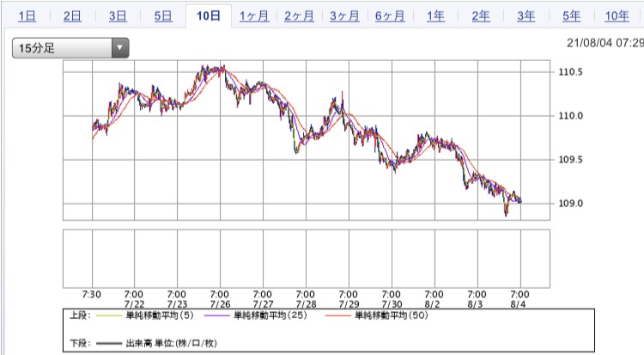Viewport: 644px width, 355px height.
Task: Switch to the 2日 time range tab
Action: [72, 16]
